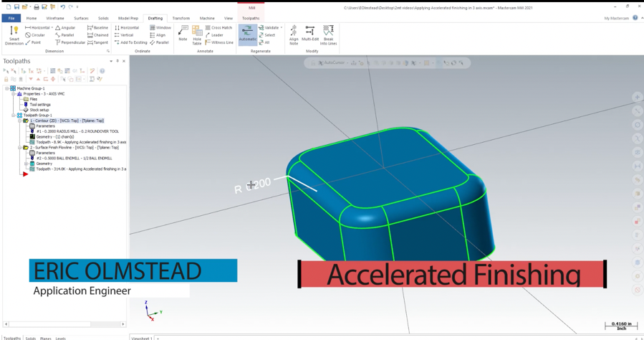Move insert arrow down in Toolpaths
This screenshot has width=644, height=340.
click(x=30, y=79)
